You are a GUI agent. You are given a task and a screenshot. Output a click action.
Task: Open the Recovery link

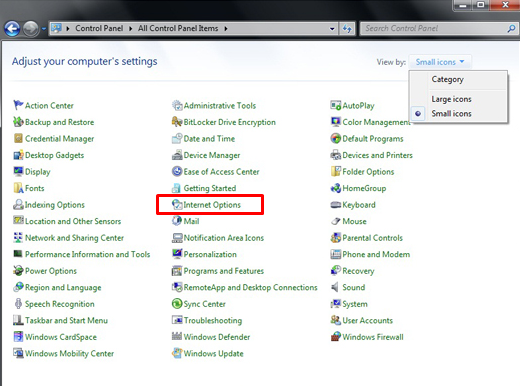coord(358,271)
